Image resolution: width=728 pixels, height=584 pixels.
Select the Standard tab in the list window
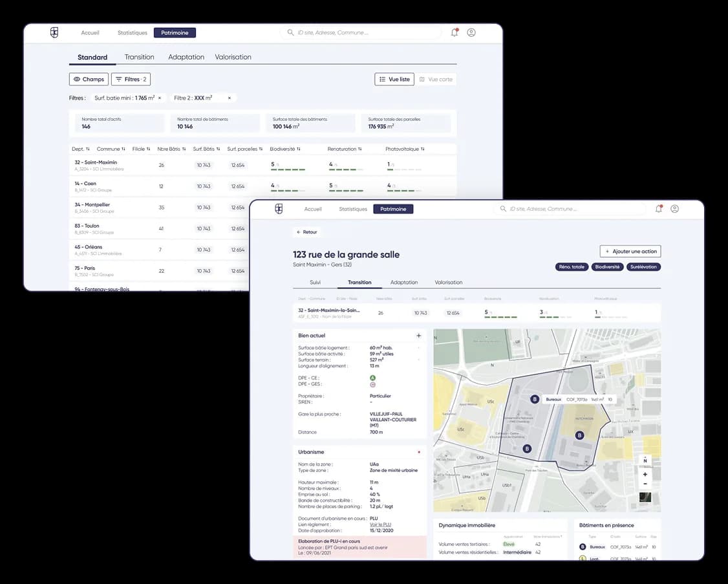pyautogui.click(x=92, y=57)
